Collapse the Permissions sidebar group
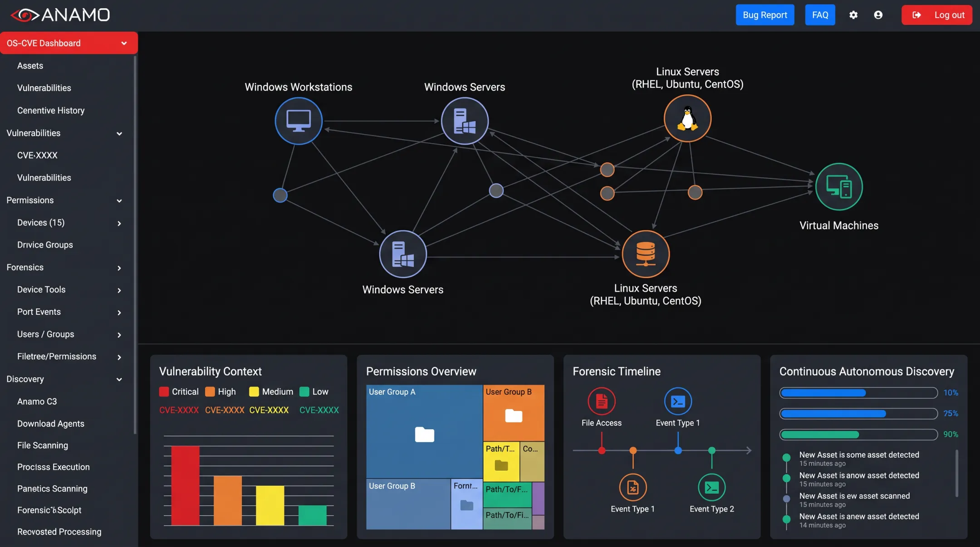 click(119, 200)
